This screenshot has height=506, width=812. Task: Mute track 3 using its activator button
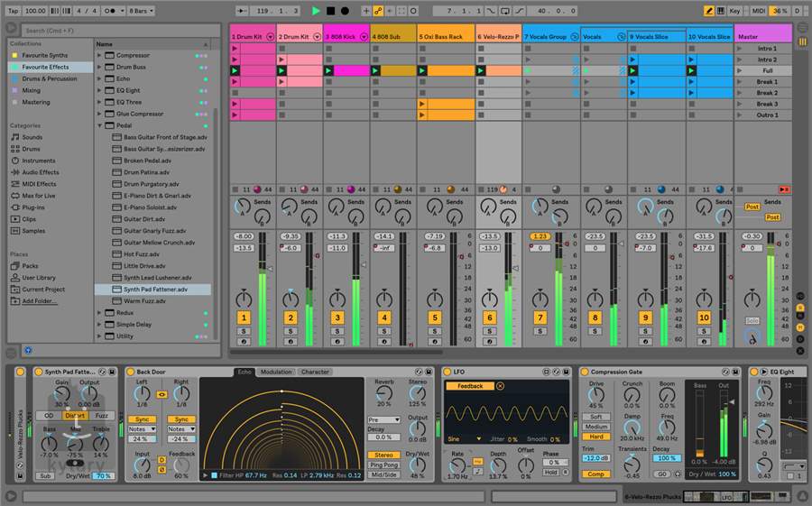click(x=337, y=318)
